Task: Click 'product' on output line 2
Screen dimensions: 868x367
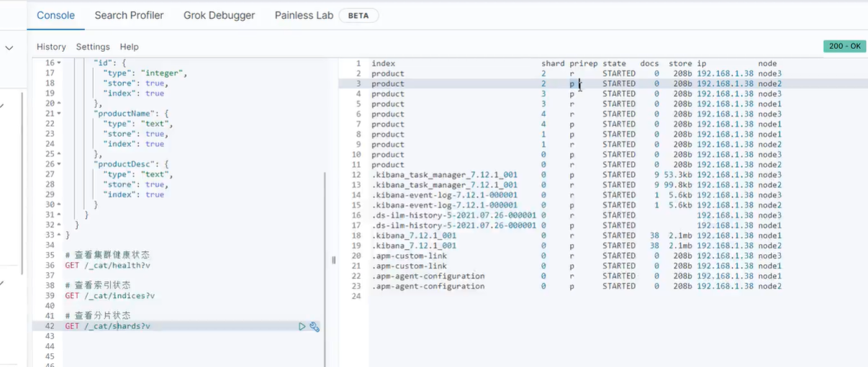Action: (x=388, y=73)
